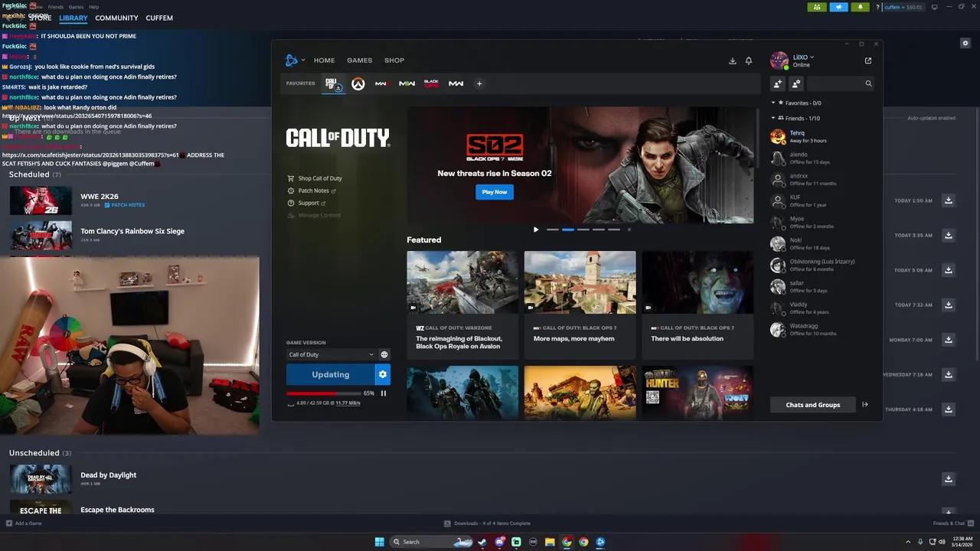Screen dimensions: 980x551
Task: Collapse social panel with arrow icon
Action: click(865, 405)
